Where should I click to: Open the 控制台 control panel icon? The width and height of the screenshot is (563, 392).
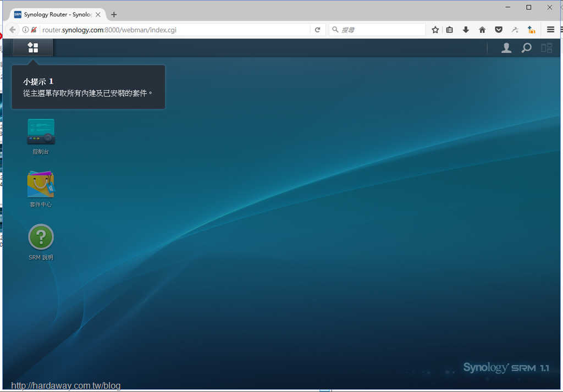point(41,136)
